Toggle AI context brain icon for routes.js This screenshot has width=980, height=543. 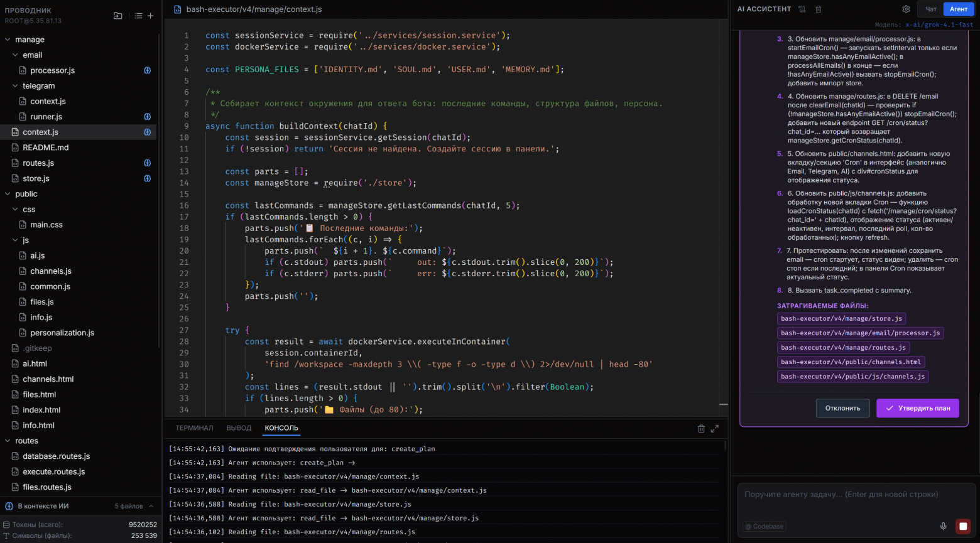point(147,163)
